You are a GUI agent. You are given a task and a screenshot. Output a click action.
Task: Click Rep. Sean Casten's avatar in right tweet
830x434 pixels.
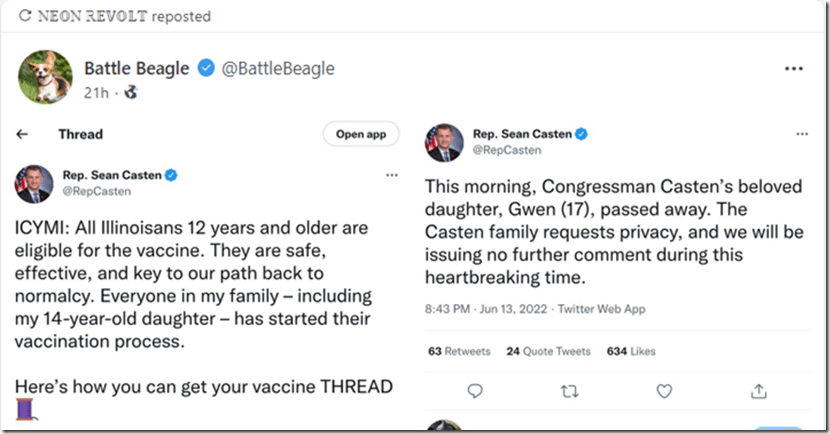[445, 142]
